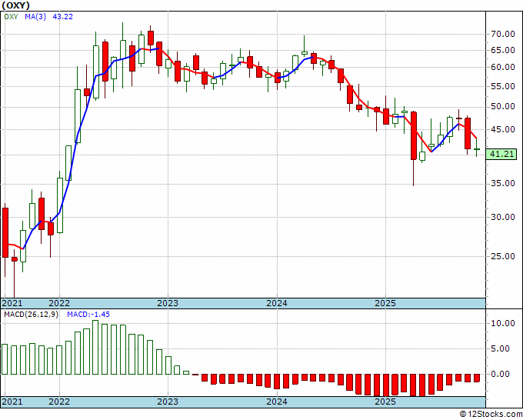This screenshot has height=420, width=523.
Task: Click 2025 on the MACD timeline
Action: coord(385,402)
